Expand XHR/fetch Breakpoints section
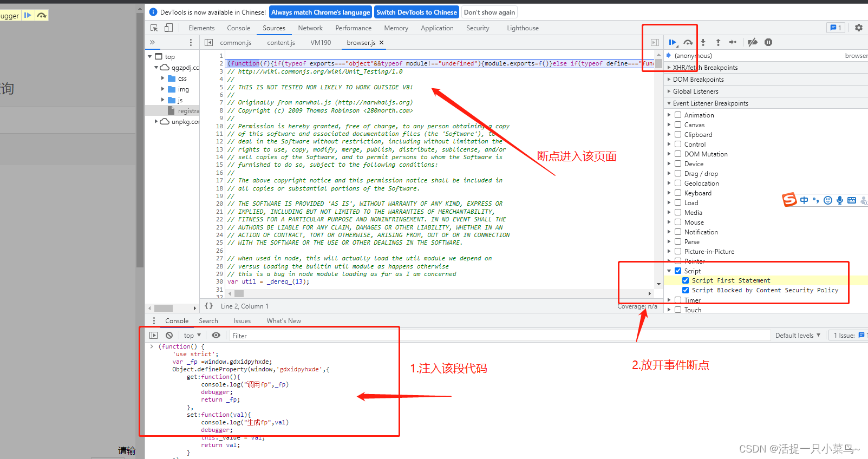The image size is (868, 459). pos(766,68)
